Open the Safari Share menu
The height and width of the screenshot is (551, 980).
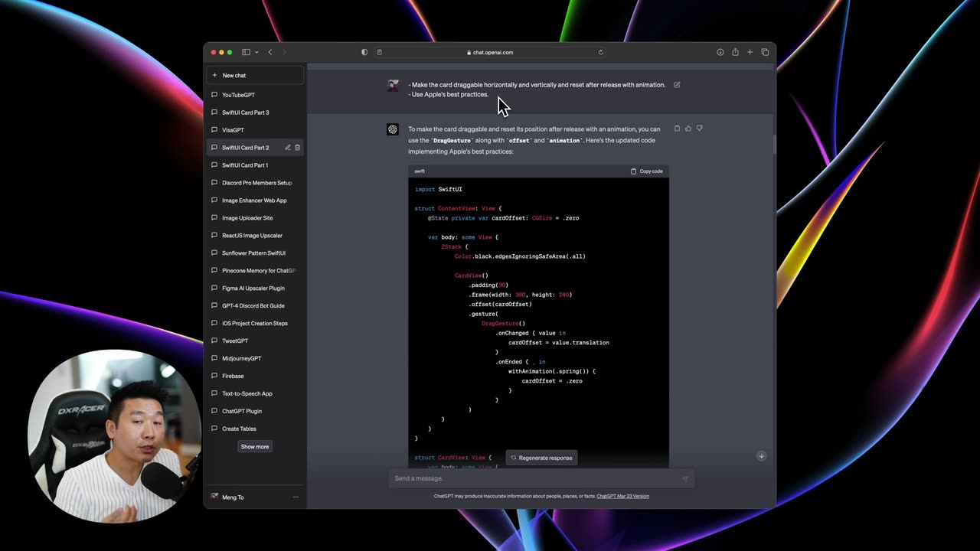tap(735, 52)
